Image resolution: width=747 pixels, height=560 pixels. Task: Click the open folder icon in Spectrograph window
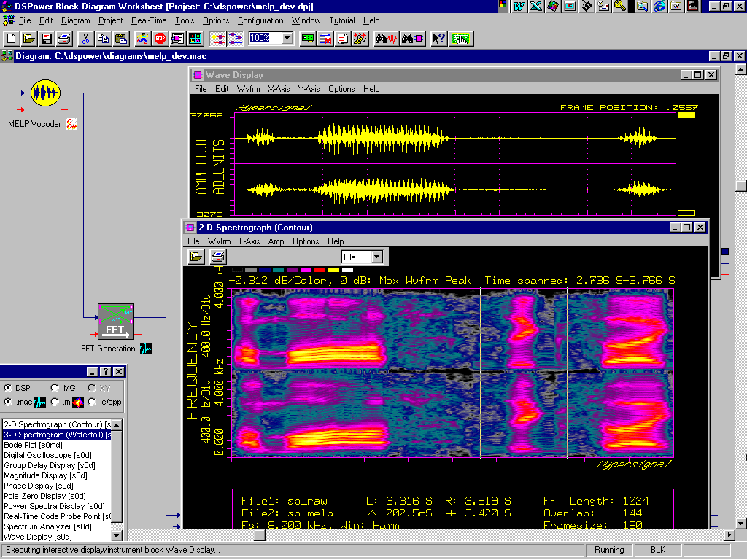[x=197, y=257]
